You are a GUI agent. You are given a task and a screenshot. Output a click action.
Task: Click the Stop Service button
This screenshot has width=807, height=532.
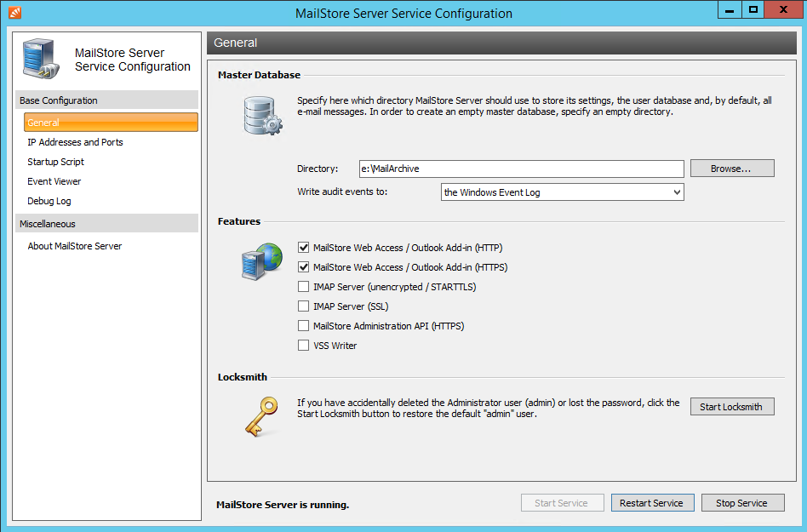pos(742,503)
